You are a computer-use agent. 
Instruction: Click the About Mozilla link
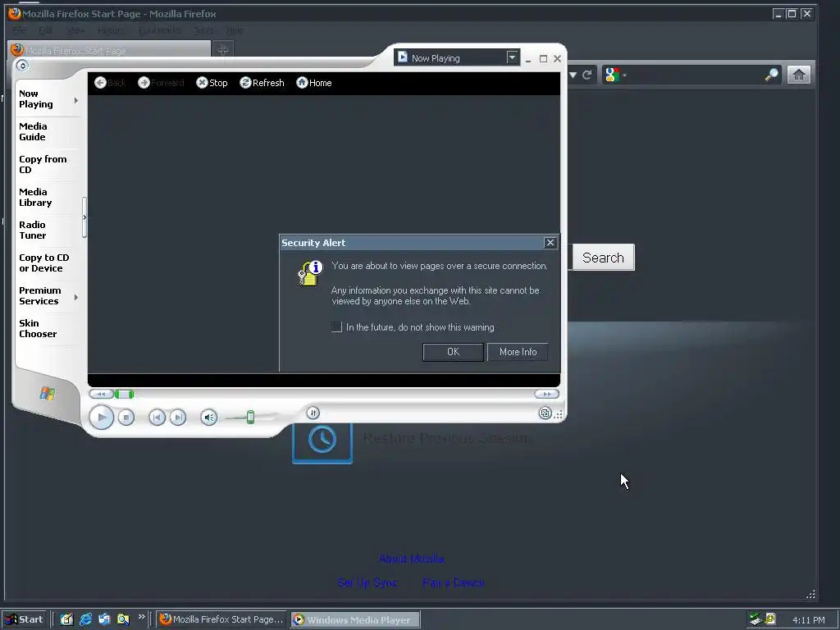[411, 559]
